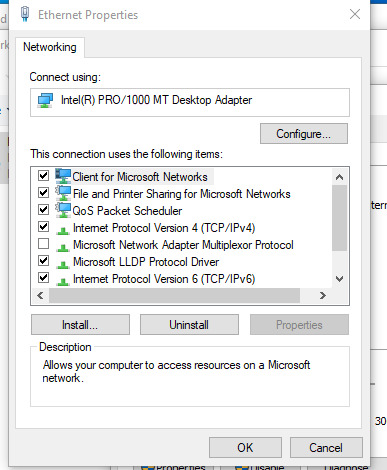Image resolution: width=387 pixels, height=470 pixels.
Task: Select the File and Printer Sharing icon
Action: point(63,193)
